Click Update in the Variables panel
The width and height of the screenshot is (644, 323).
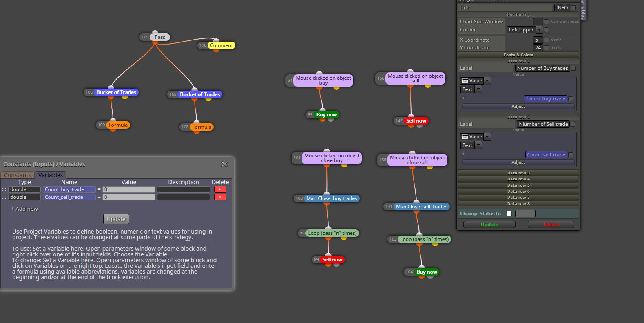click(116, 219)
